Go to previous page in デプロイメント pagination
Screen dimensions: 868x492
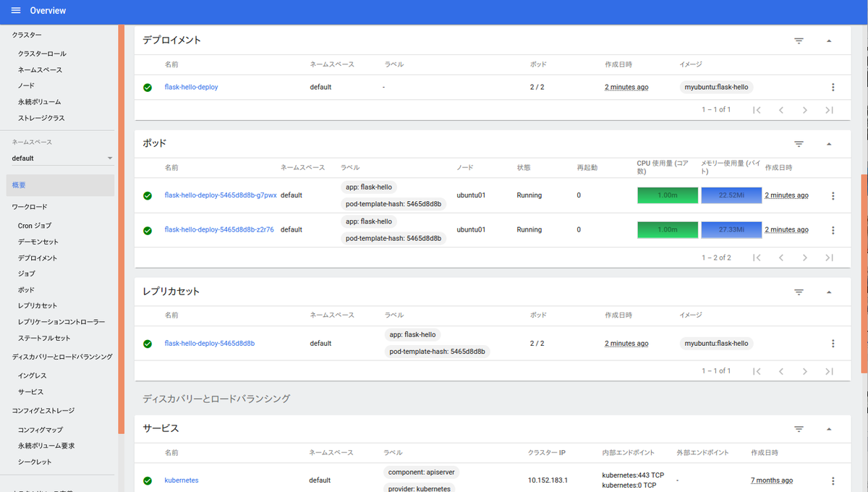[x=781, y=110]
